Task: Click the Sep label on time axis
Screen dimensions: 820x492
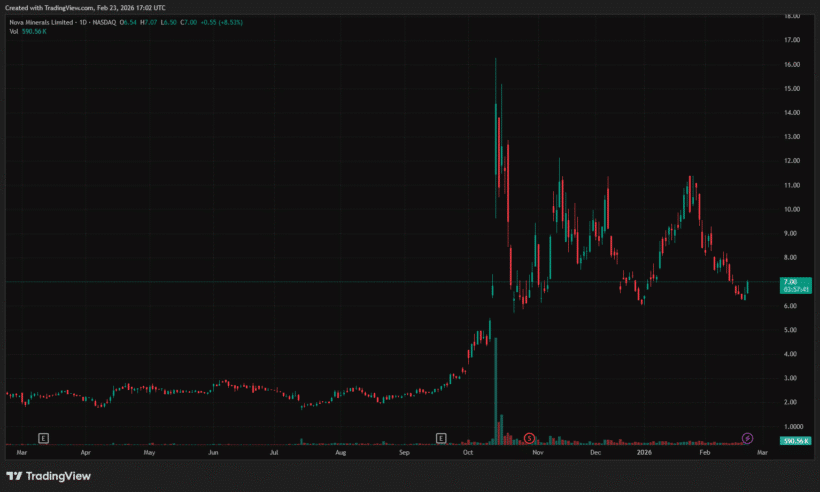Action: pyautogui.click(x=404, y=453)
